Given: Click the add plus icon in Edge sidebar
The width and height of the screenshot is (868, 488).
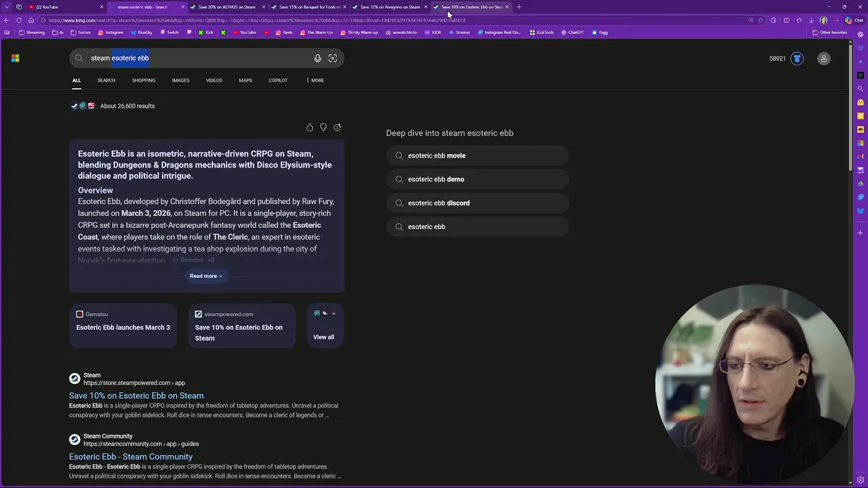Looking at the screenshot, I should click(861, 232).
